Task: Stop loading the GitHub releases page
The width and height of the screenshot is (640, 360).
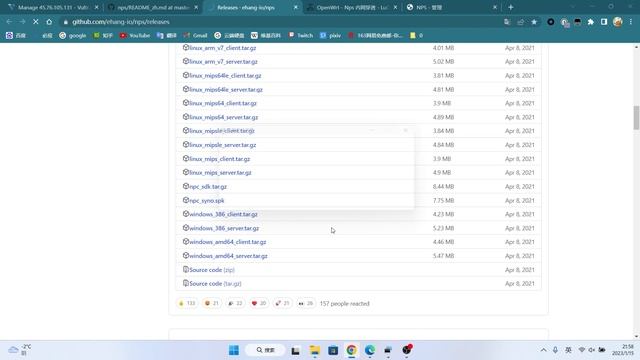Action: pos(36,22)
